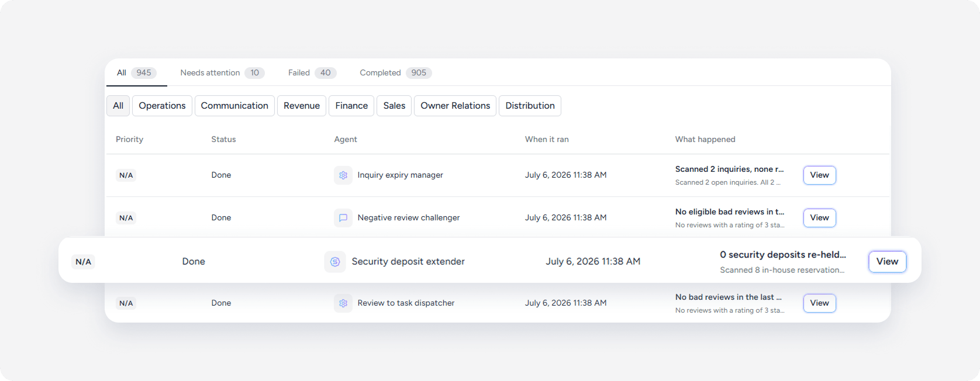Click "No eligible bad reviews in t..." summary
The image size is (980, 381).
[x=730, y=212]
